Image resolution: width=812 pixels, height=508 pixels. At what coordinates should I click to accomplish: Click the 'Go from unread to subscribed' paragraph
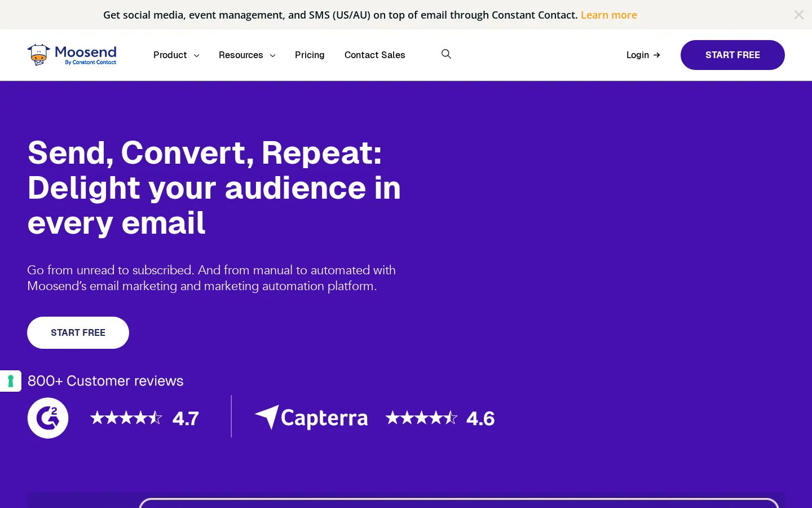[211, 278]
